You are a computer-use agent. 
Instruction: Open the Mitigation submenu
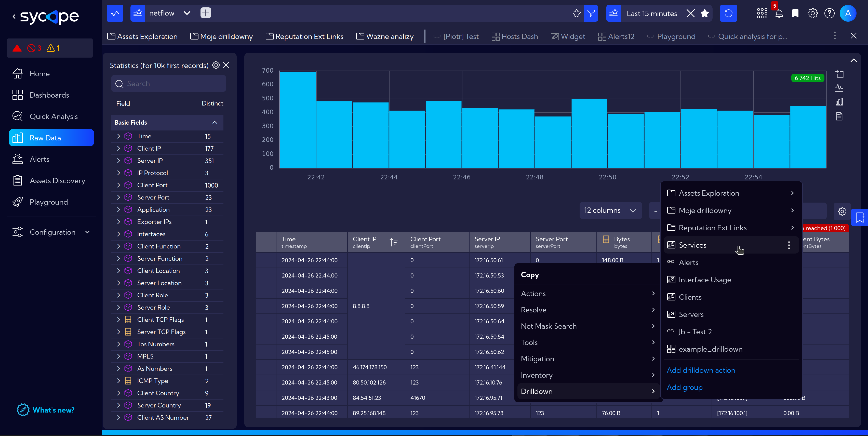588,359
